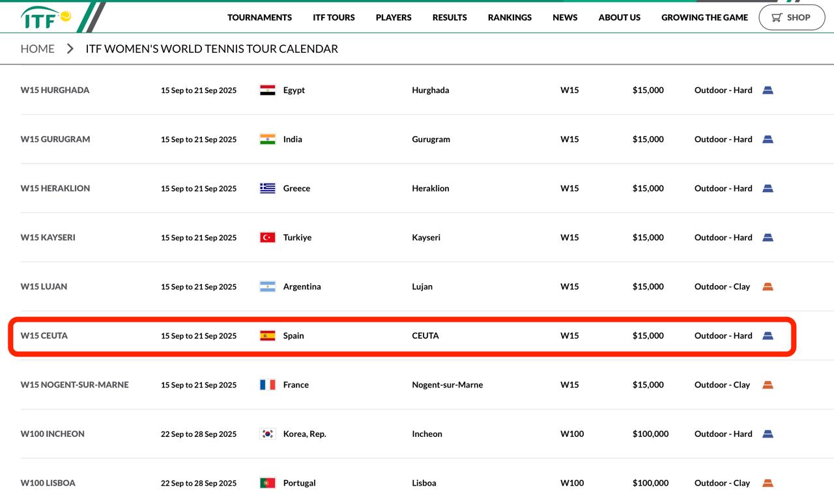834x504 pixels.
Task: Click the Korea, Rep. flag icon
Action: pyautogui.click(x=267, y=434)
